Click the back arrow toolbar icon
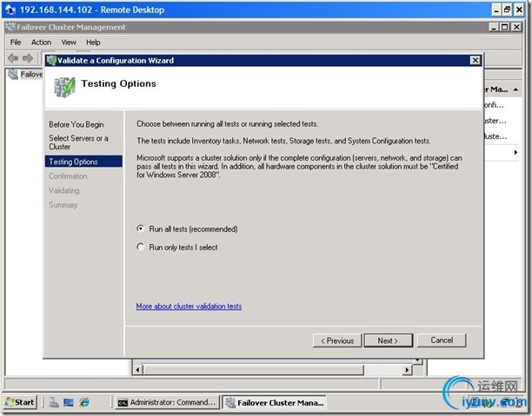532x416 pixels. (x=13, y=58)
